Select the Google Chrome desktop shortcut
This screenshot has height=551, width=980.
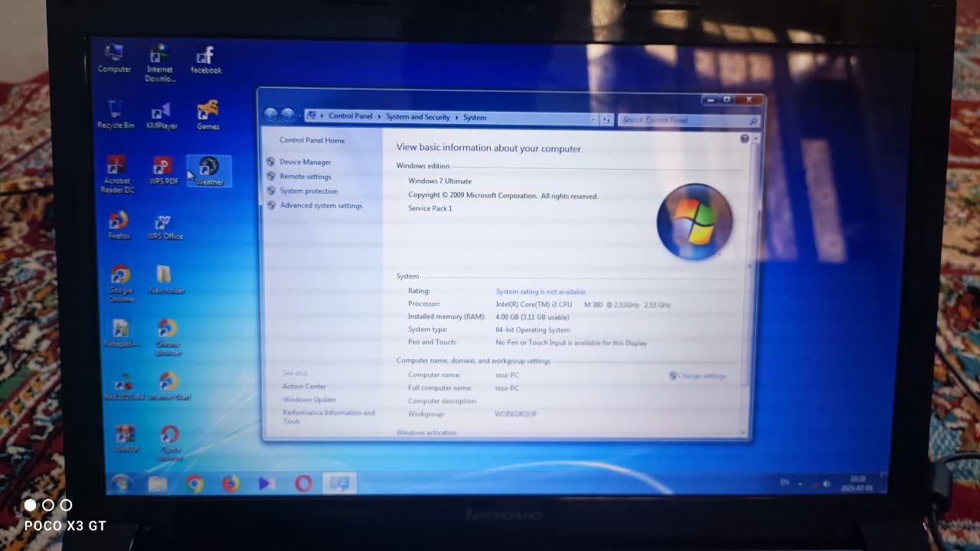coord(121,284)
